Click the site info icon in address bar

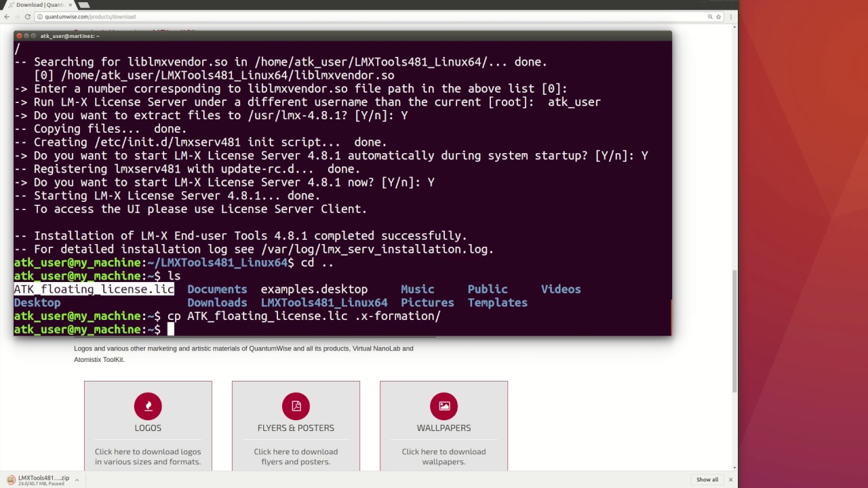coord(41,16)
